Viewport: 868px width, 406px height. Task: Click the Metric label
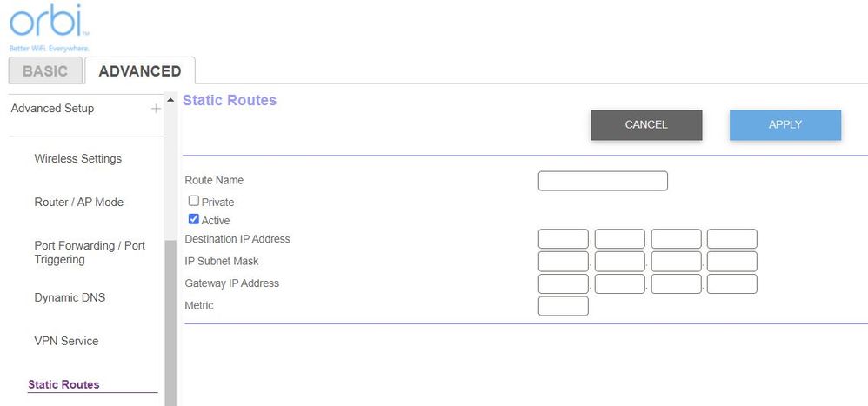pyautogui.click(x=198, y=305)
